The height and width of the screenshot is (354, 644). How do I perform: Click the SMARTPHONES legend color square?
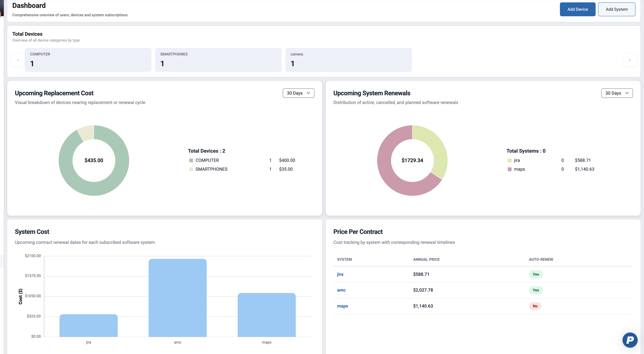pyautogui.click(x=191, y=169)
